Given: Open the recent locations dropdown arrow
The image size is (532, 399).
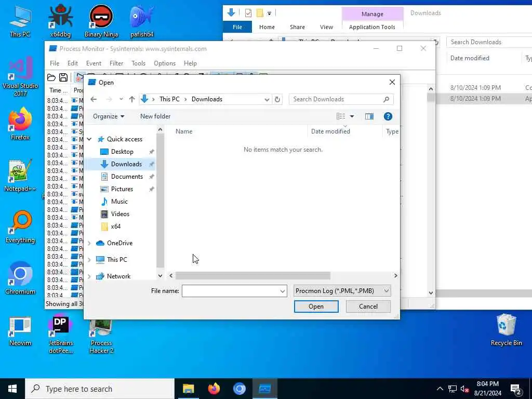Looking at the screenshot, I should (x=121, y=99).
